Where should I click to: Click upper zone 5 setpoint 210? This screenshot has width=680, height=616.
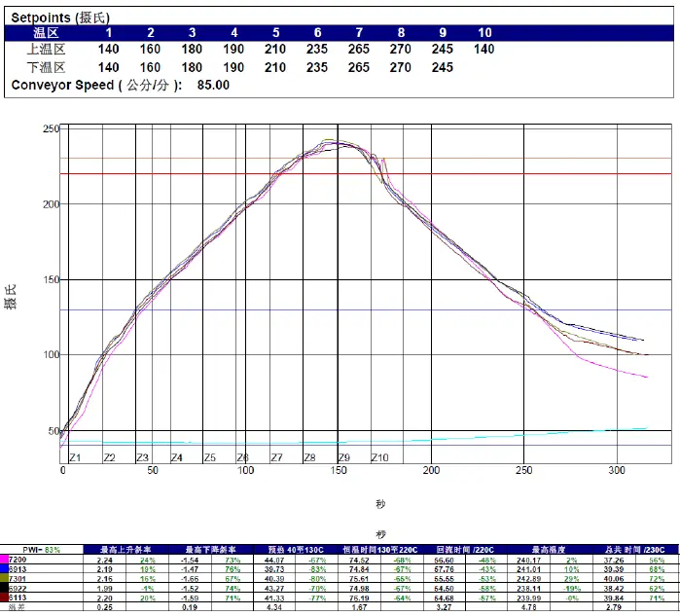pyautogui.click(x=275, y=49)
